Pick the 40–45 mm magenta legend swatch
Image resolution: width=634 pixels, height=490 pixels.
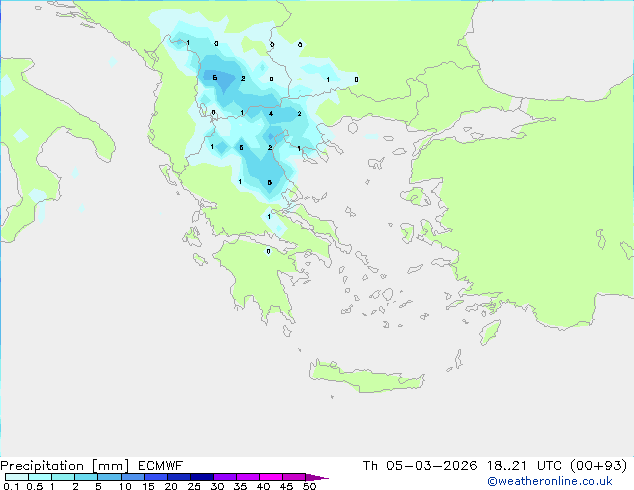pos(271,477)
